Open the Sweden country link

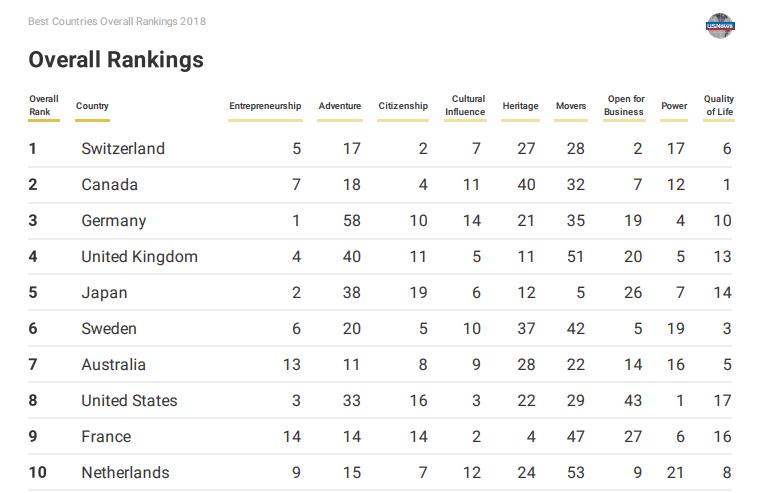coord(109,329)
